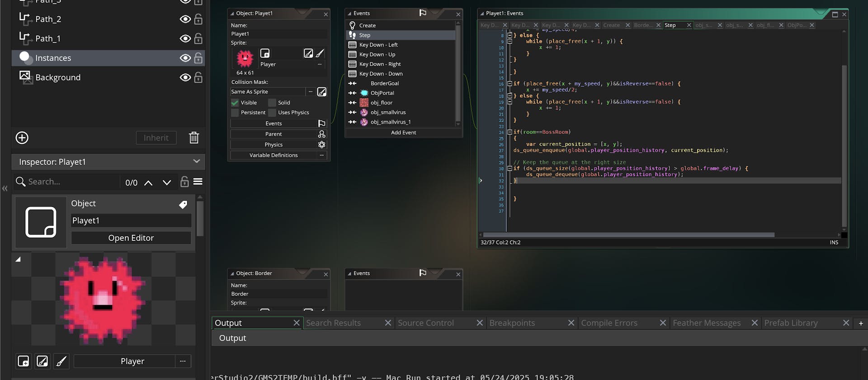The width and height of the screenshot is (868, 380).
Task: Lock the Path_2 layer
Action: pyautogui.click(x=198, y=19)
